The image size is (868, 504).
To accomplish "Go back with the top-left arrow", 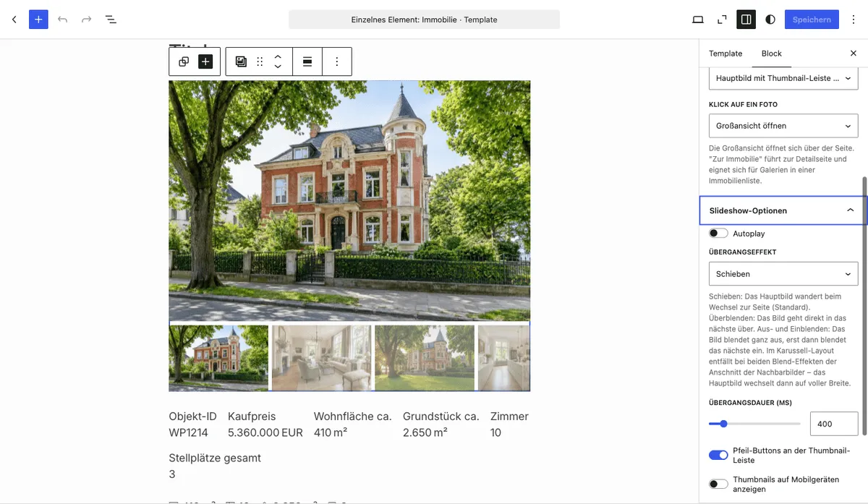I will (14, 20).
